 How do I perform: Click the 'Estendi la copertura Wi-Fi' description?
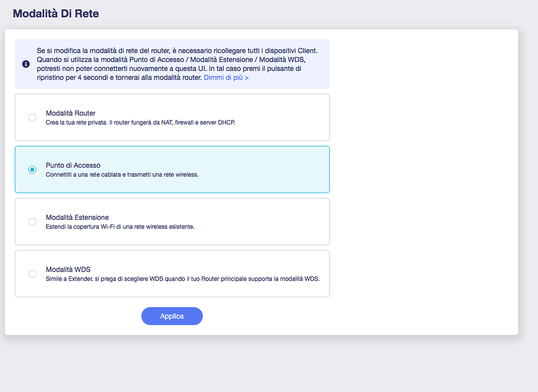[120, 226]
